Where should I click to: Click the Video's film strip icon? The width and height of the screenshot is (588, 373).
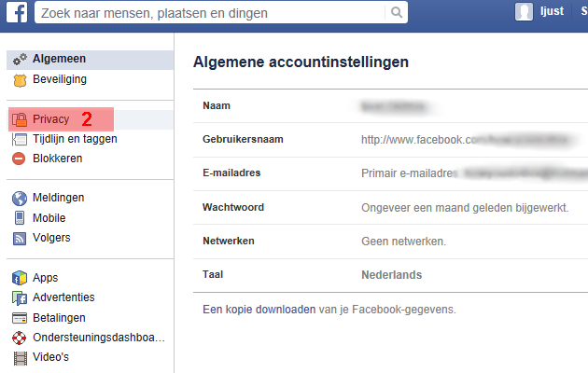click(21, 358)
